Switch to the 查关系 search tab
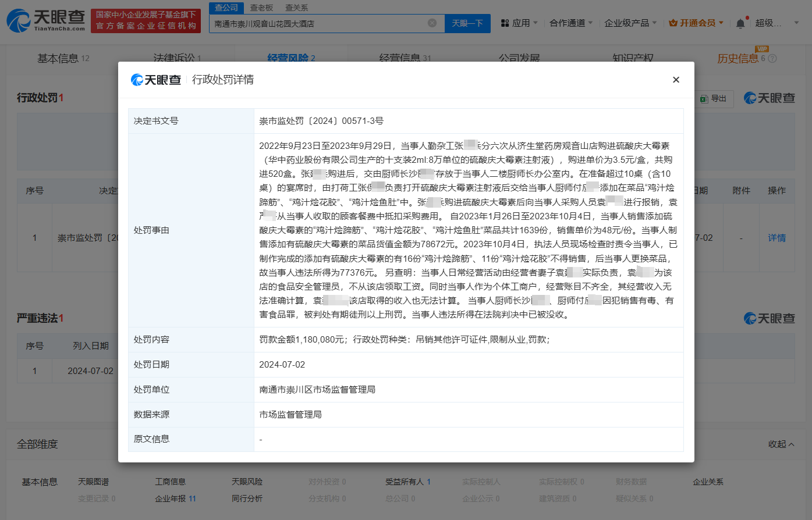 pos(296,8)
